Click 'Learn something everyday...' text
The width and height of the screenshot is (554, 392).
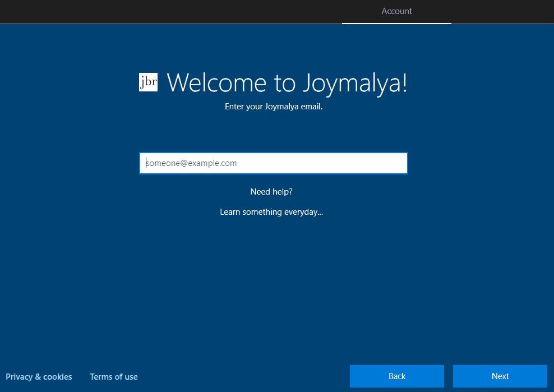coord(271,212)
